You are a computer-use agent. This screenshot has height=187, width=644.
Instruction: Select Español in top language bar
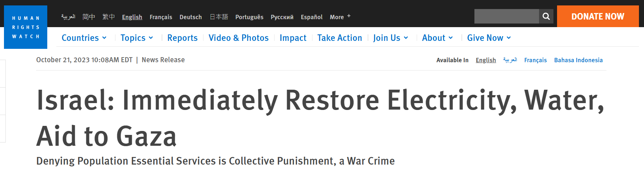pyautogui.click(x=312, y=17)
